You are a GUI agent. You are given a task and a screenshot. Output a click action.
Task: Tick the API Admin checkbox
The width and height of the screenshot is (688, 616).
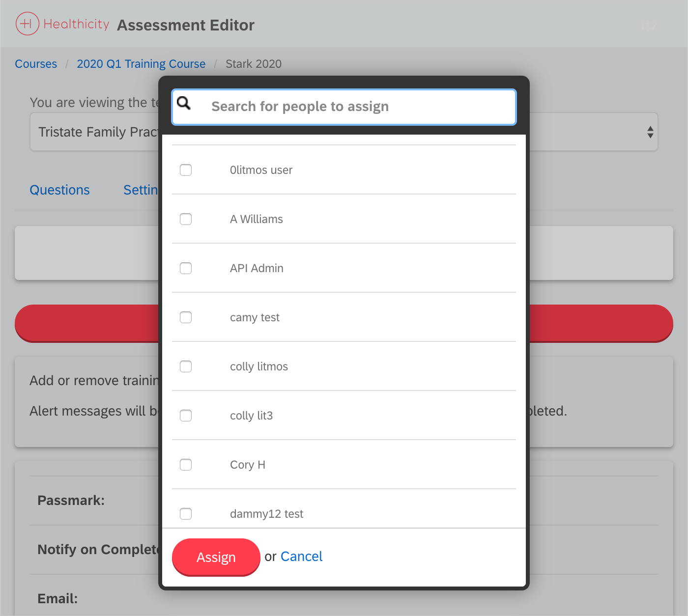tap(186, 268)
